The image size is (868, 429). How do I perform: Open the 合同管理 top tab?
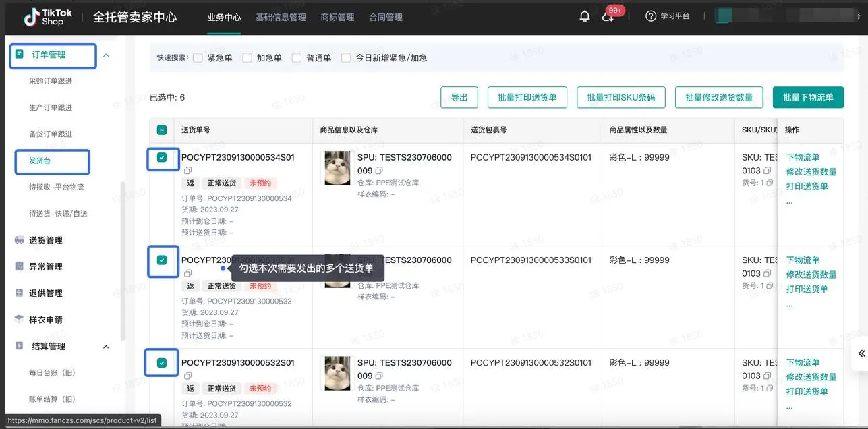click(x=386, y=18)
